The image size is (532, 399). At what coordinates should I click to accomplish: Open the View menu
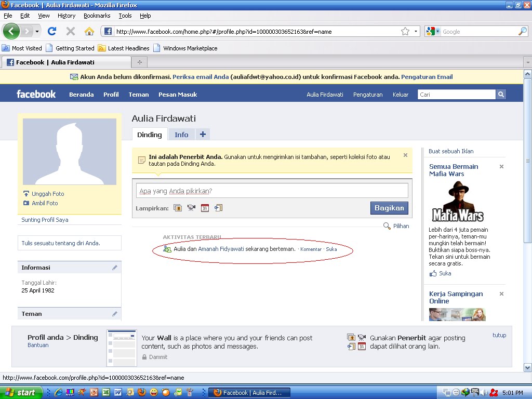pyautogui.click(x=44, y=16)
